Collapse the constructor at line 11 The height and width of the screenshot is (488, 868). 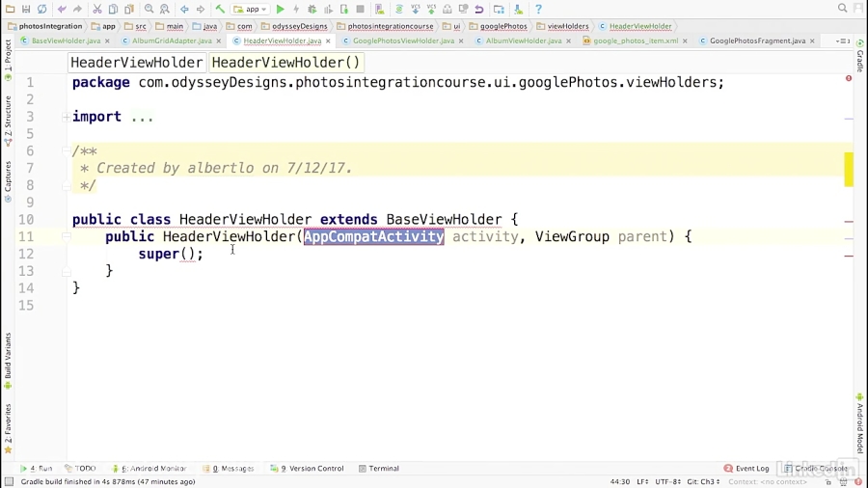tap(66, 236)
